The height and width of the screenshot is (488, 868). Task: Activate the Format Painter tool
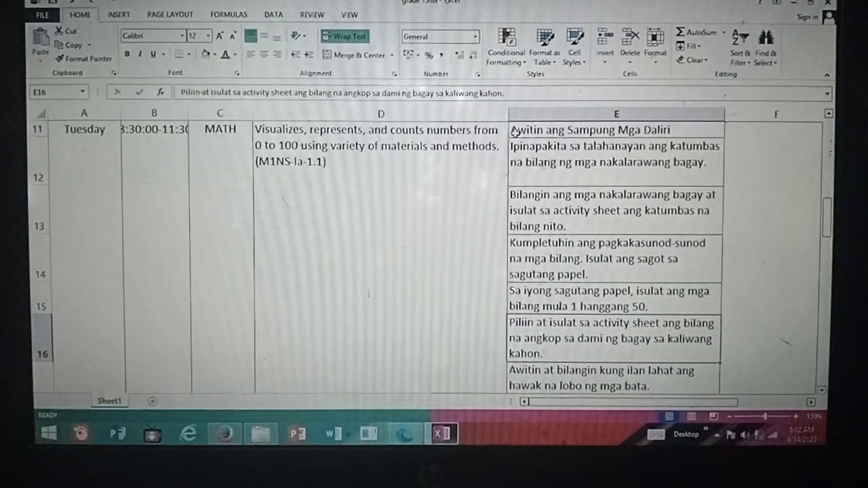tap(83, 59)
